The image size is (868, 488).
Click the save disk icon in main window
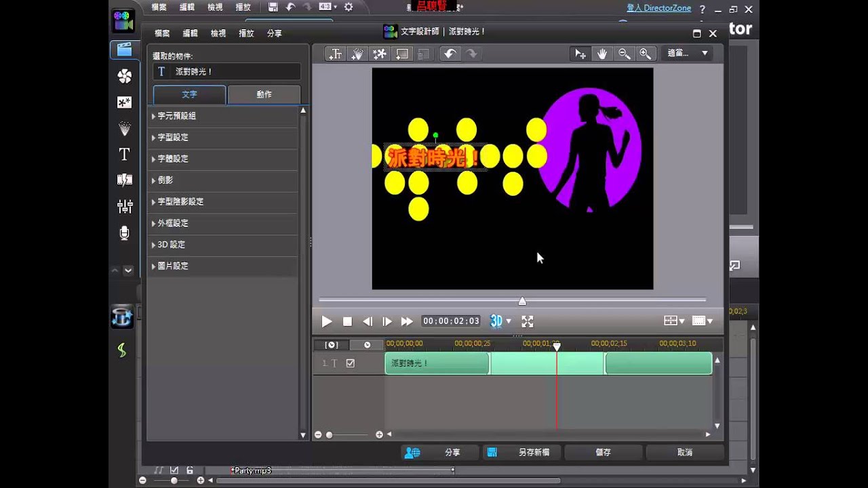[x=273, y=7]
